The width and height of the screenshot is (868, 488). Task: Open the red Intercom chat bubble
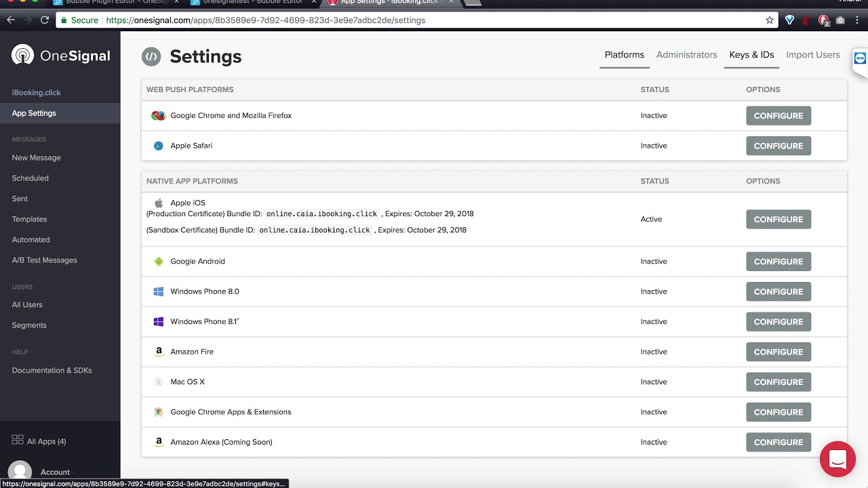pos(837,459)
